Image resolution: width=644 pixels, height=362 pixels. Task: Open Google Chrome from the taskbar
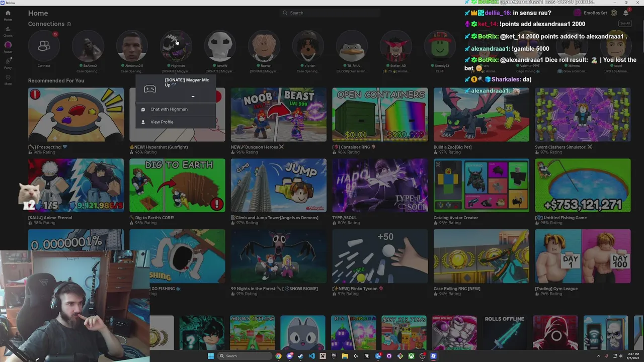tap(278, 356)
